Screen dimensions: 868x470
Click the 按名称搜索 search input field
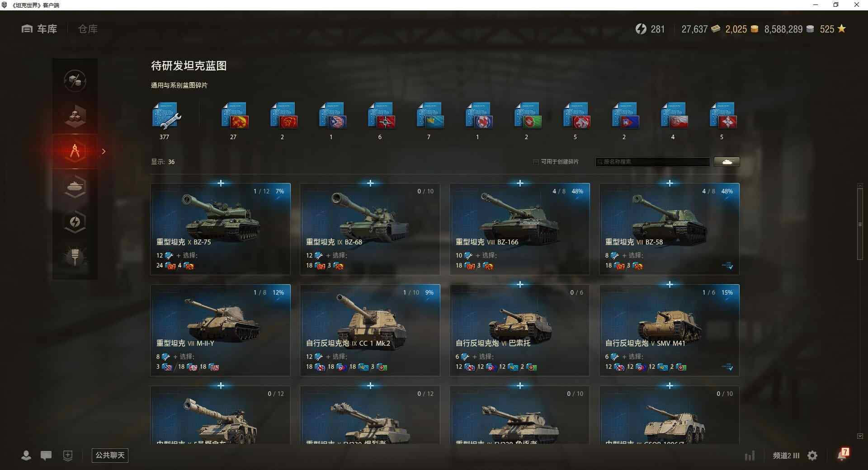(653, 162)
